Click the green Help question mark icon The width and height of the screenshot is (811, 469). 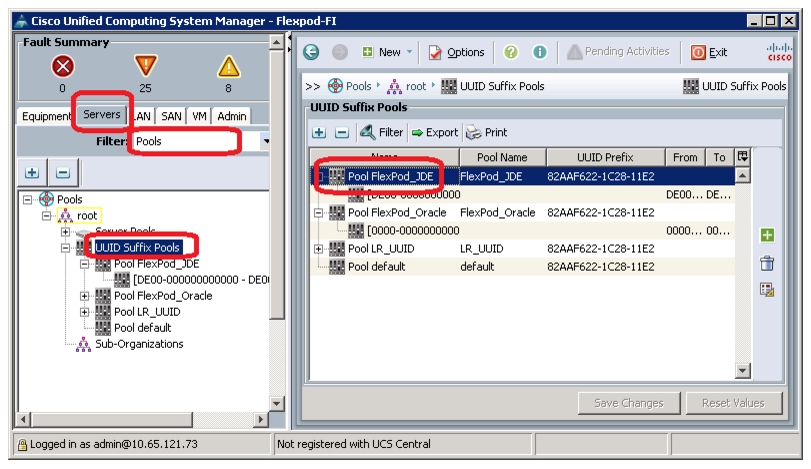point(510,52)
